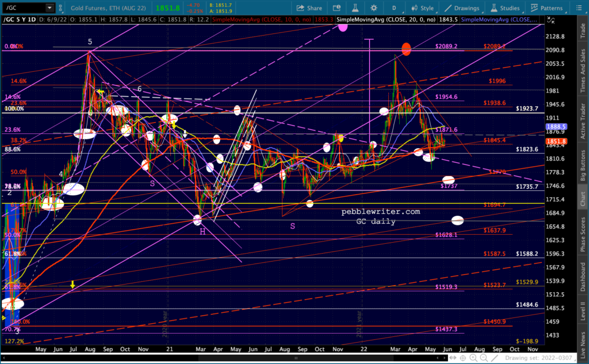Screen dimensions: 589x364
Task: Click the yellow down arrow near 1539
Action: coord(72,285)
